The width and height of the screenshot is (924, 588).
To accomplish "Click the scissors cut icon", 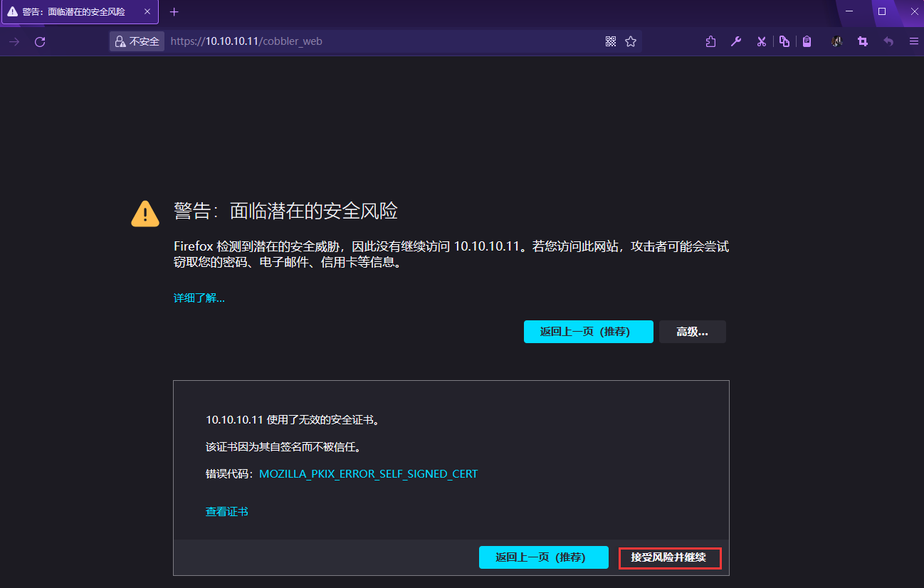I will click(x=761, y=41).
